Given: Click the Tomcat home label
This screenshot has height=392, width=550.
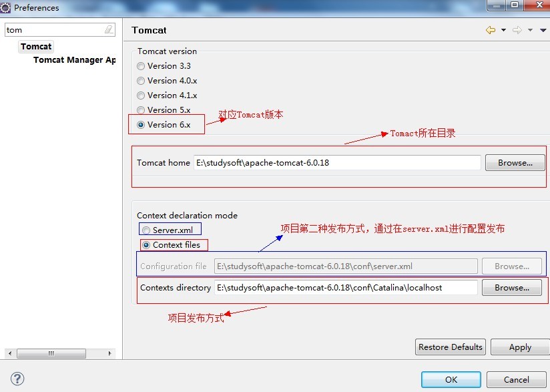Looking at the screenshot, I should click(x=163, y=163).
